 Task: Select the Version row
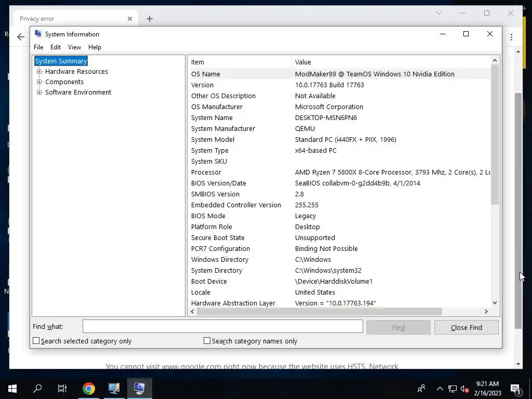pos(339,85)
